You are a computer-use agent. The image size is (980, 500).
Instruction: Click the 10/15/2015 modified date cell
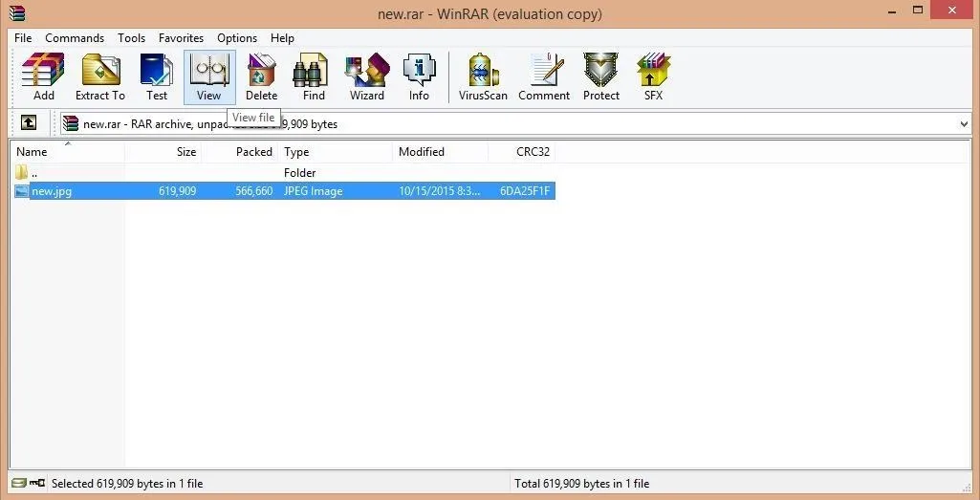[x=440, y=191]
